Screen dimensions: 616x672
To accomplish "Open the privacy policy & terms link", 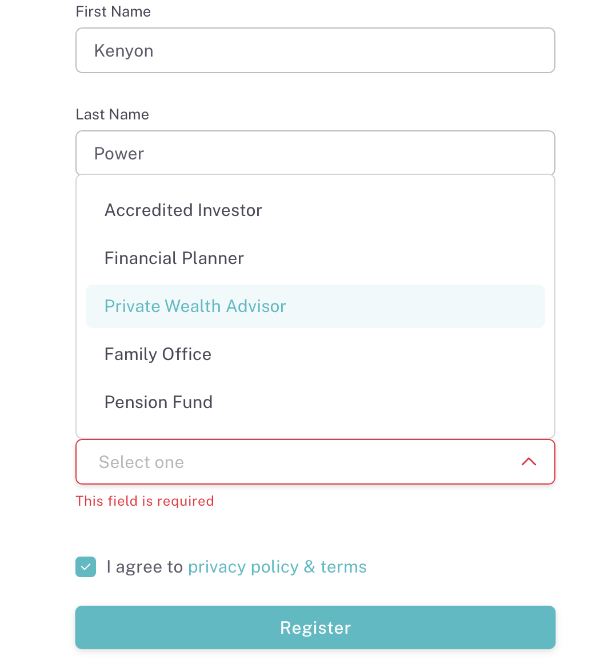I will (x=277, y=567).
